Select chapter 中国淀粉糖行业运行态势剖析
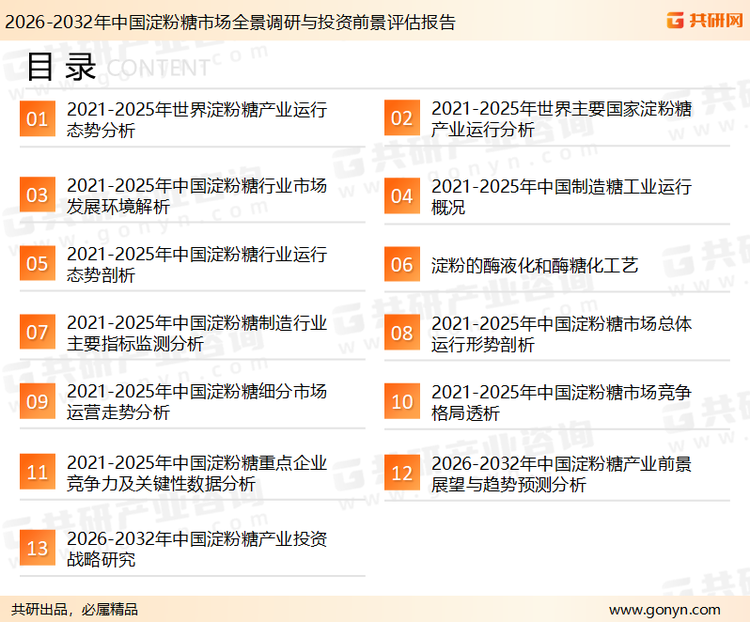 pyautogui.click(x=197, y=264)
